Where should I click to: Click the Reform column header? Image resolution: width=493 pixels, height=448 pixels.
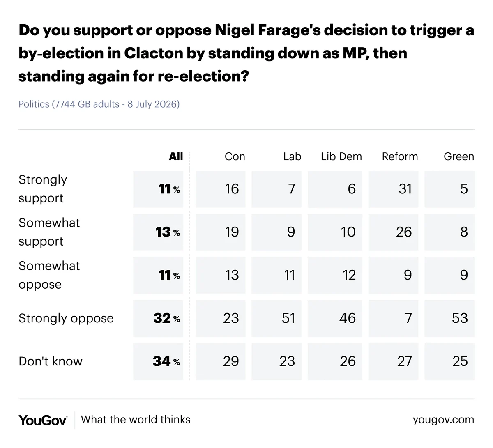tap(400, 156)
